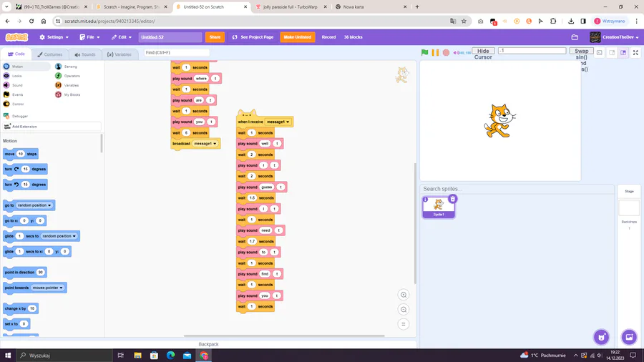Open the Sounds tab
Viewport: 644px width, 362px height.
coord(85,54)
